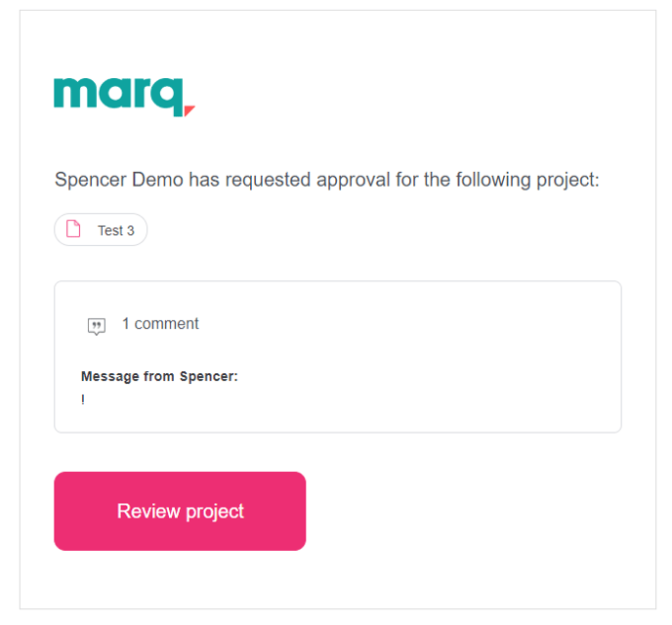
Task: Click the word Spencer: in message label
Action: pyautogui.click(x=209, y=377)
